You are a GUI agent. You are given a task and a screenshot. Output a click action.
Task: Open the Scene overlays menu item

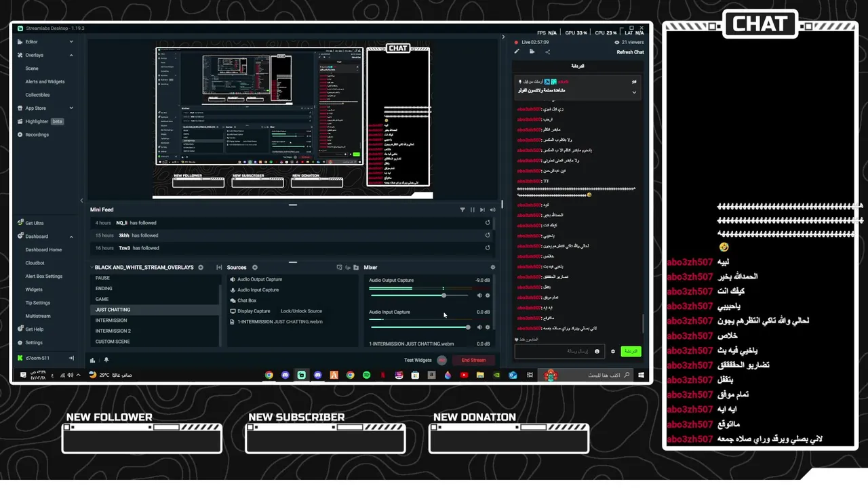pos(32,68)
